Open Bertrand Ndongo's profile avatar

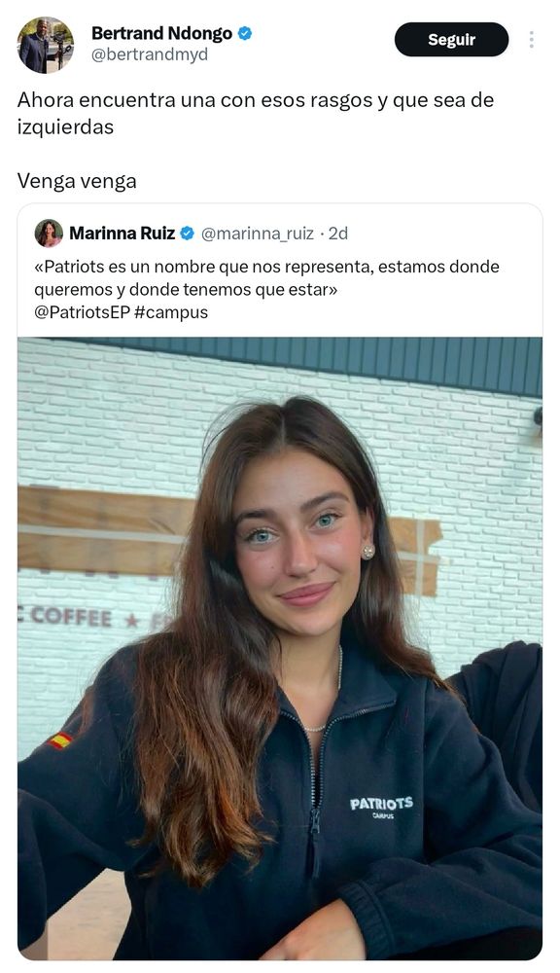(46, 45)
